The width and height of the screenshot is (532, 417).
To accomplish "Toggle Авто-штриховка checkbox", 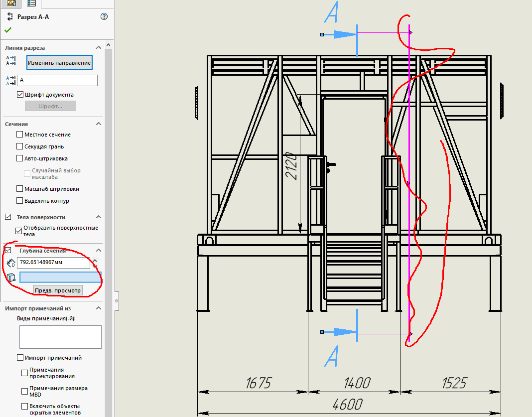I will 20,158.
